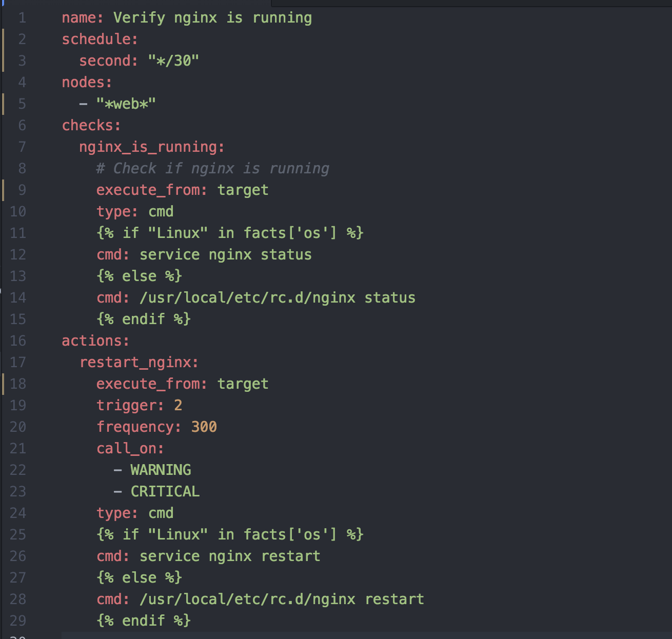
Task: Click line number 1 in the gutter
Action: click(x=22, y=18)
